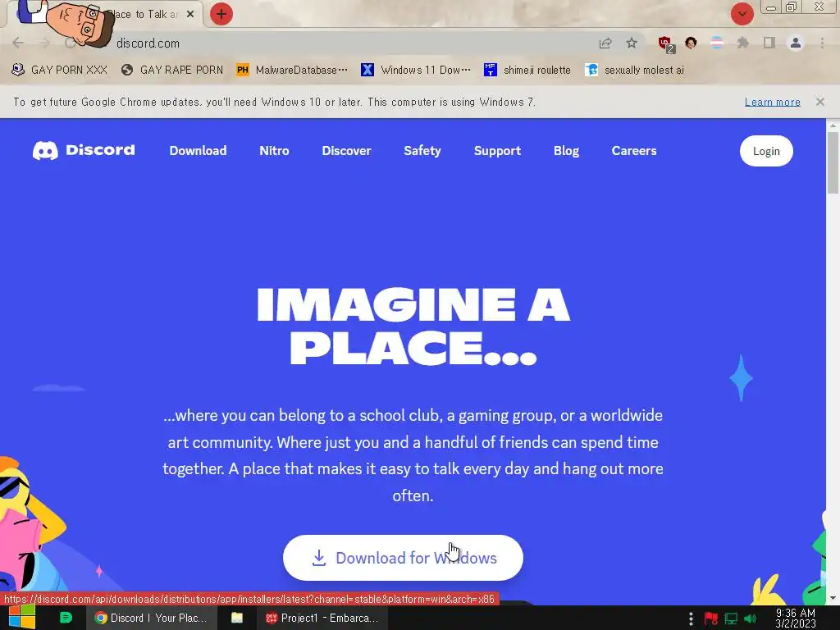Open the Extensions puzzle piece menu

point(742,43)
